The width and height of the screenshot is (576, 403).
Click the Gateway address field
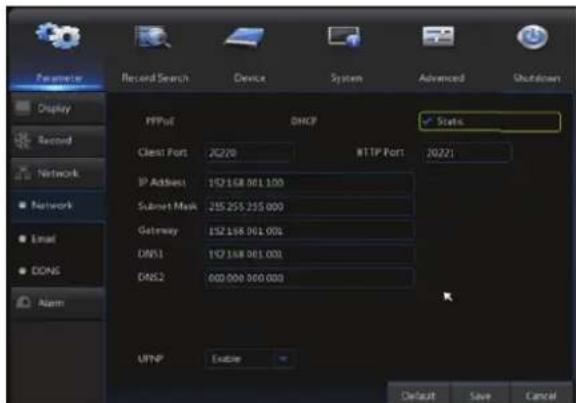(x=309, y=231)
